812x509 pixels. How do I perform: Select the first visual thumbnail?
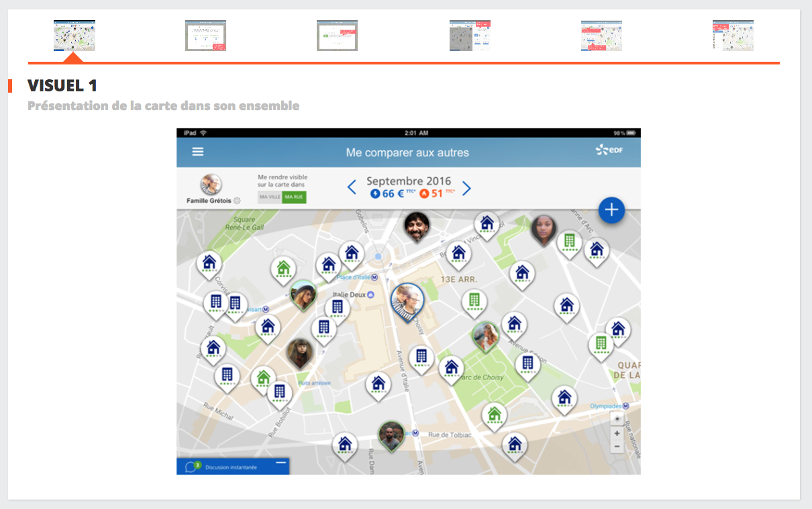pos(74,36)
